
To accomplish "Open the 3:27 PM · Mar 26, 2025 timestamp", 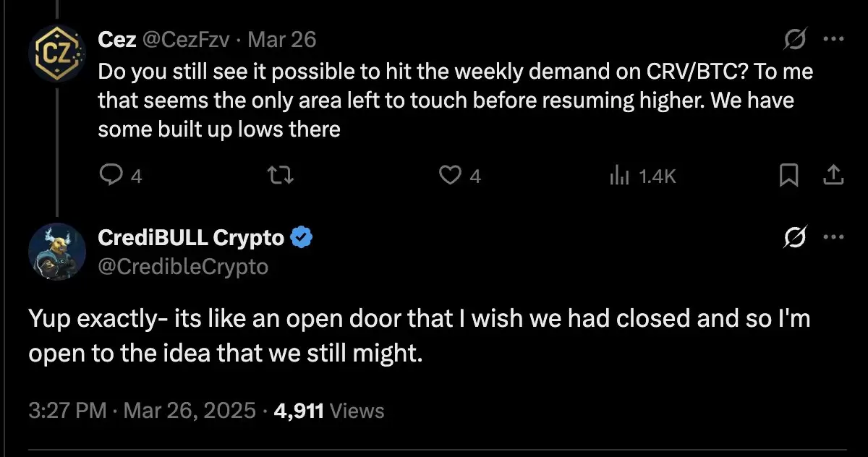I will point(142,411).
